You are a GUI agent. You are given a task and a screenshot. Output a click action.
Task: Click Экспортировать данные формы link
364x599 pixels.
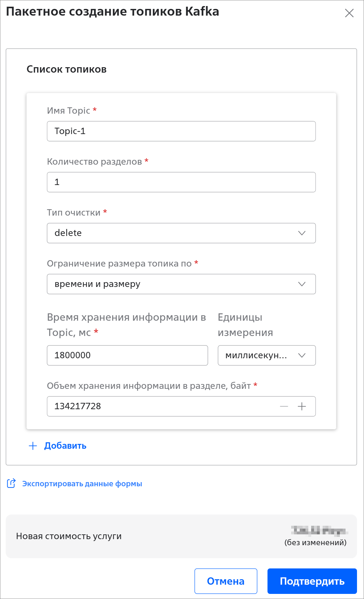(82, 484)
